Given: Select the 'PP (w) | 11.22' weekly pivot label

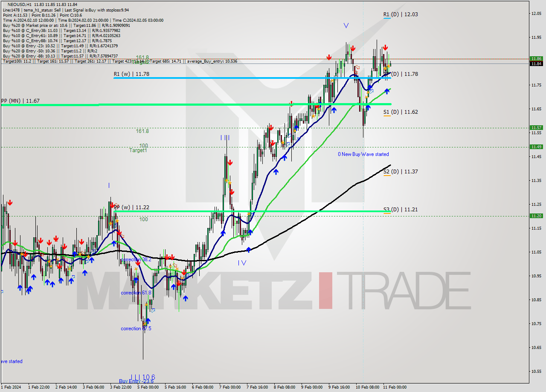Looking at the screenshot, I should (x=131, y=207).
